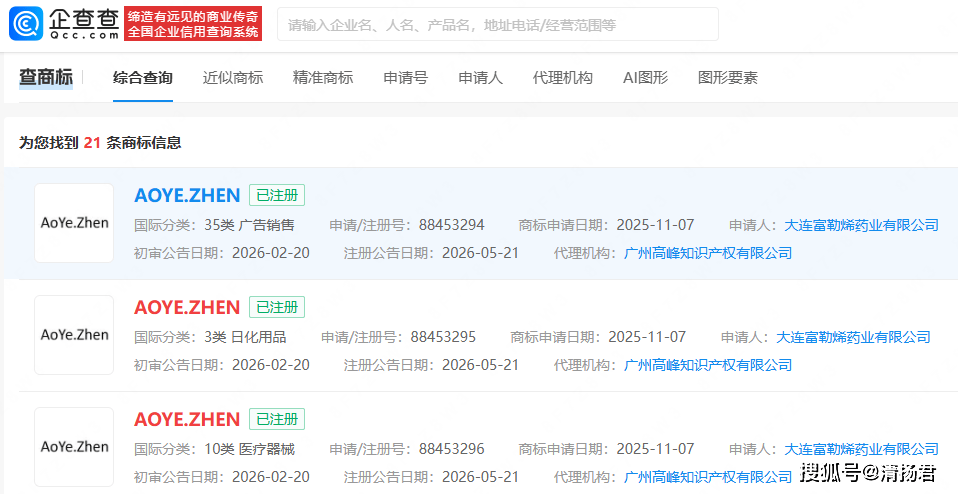The height and width of the screenshot is (494, 958).
Task: Open agency 广州高峰知识产权有限公司 in 35类 entry
Action: [708, 253]
